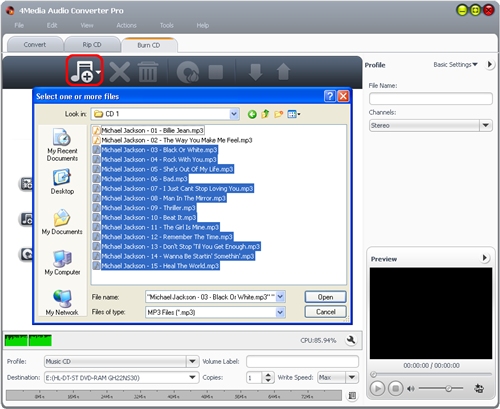Click the Move Down arrow icon
Screen dimensions: 500x409
(255, 72)
